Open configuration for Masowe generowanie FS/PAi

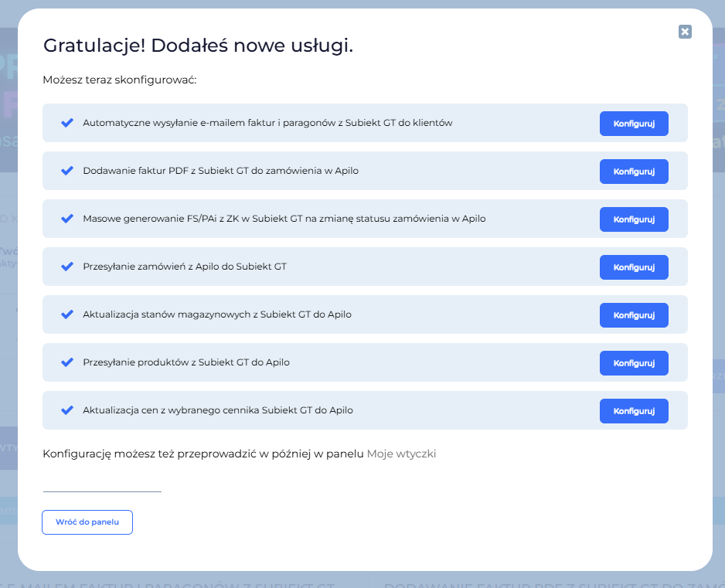(x=634, y=219)
